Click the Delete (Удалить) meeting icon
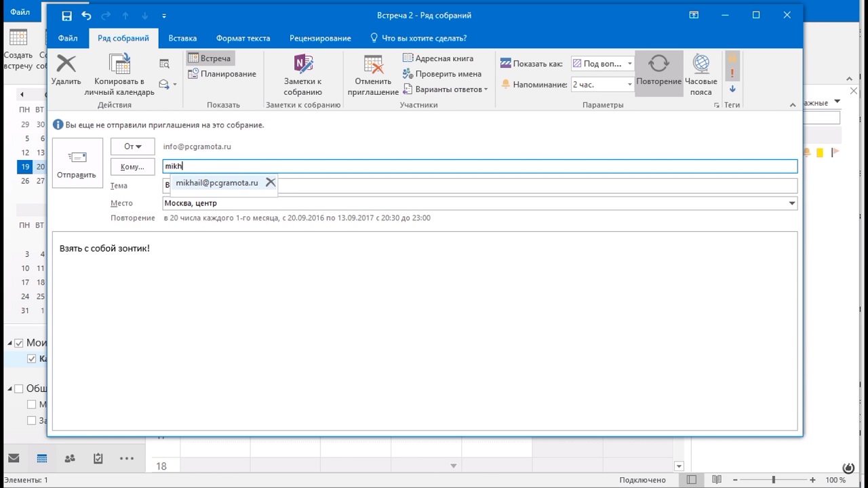This screenshot has height=488, width=868. 66,64
